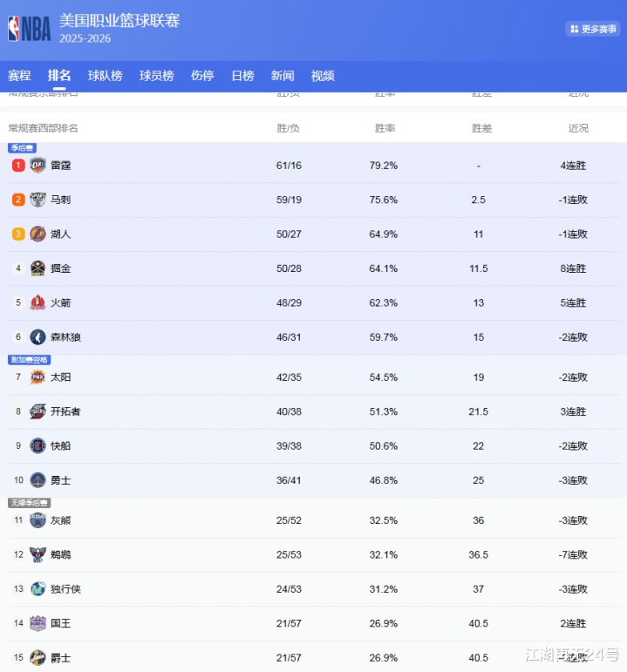627x672 pixels.
Task: Click the 近况 column header
Action: point(578,128)
